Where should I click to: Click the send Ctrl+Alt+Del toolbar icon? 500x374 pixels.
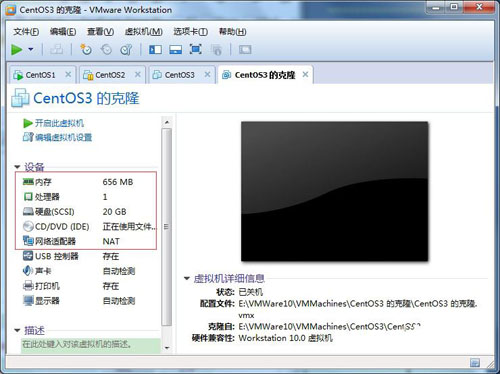coord(57,50)
